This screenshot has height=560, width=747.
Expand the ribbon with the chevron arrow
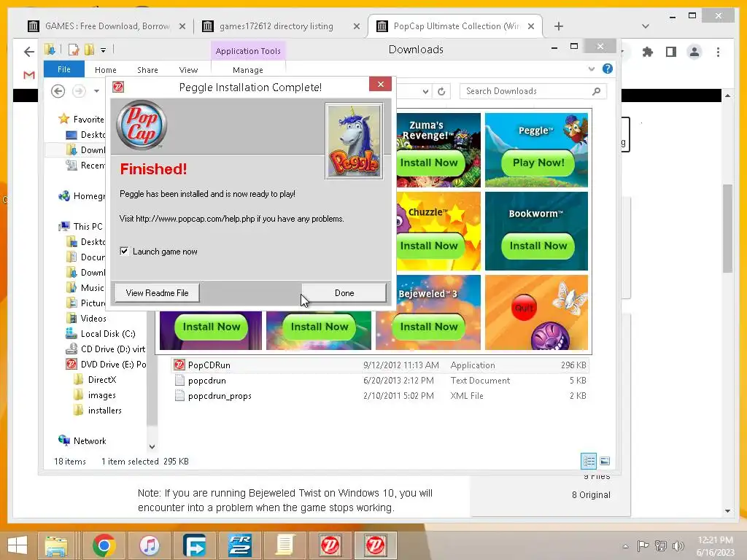tap(591, 69)
